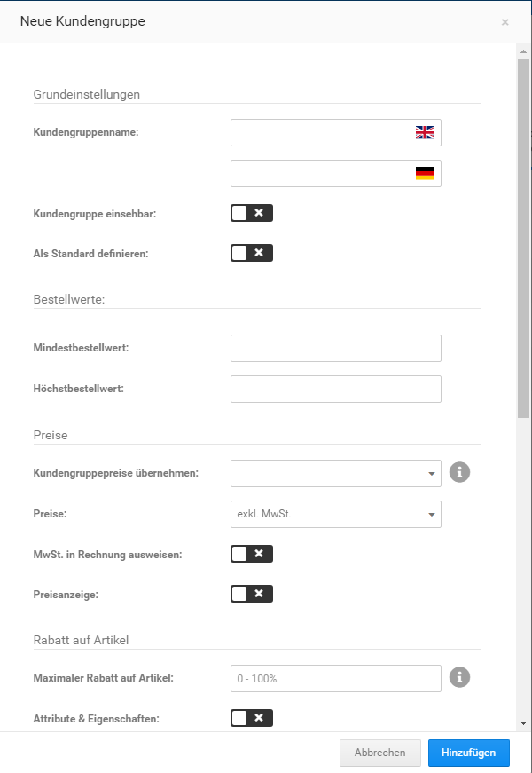This screenshot has height=773, width=532.
Task: Click the info icon next to Maximaler Rabatt
Action: (459, 677)
